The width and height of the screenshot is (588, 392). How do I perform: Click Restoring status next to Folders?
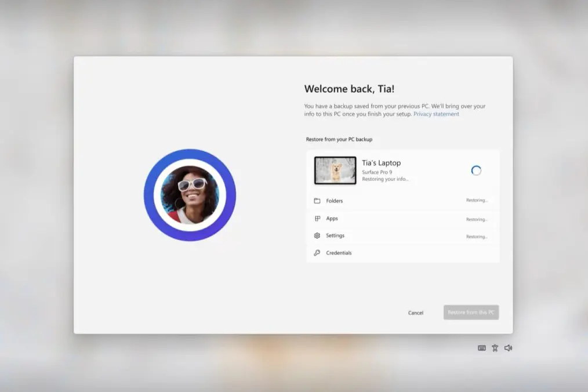pyautogui.click(x=477, y=200)
